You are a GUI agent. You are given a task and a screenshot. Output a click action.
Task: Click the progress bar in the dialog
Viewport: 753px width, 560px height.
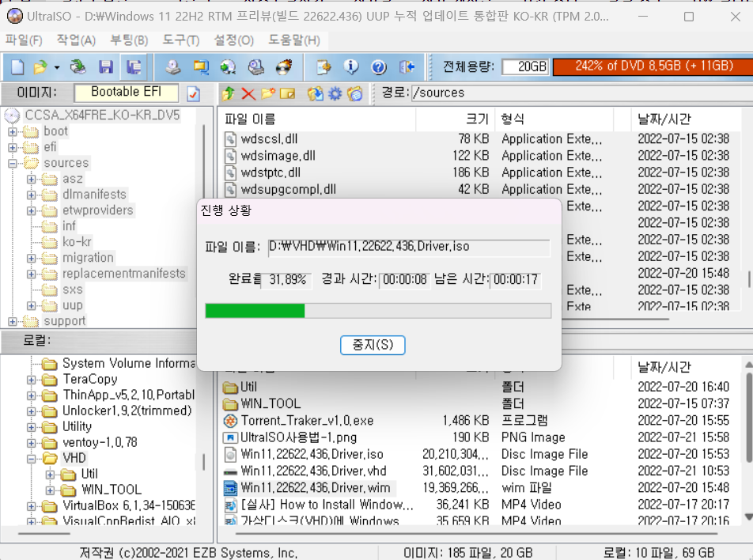[x=378, y=311]
